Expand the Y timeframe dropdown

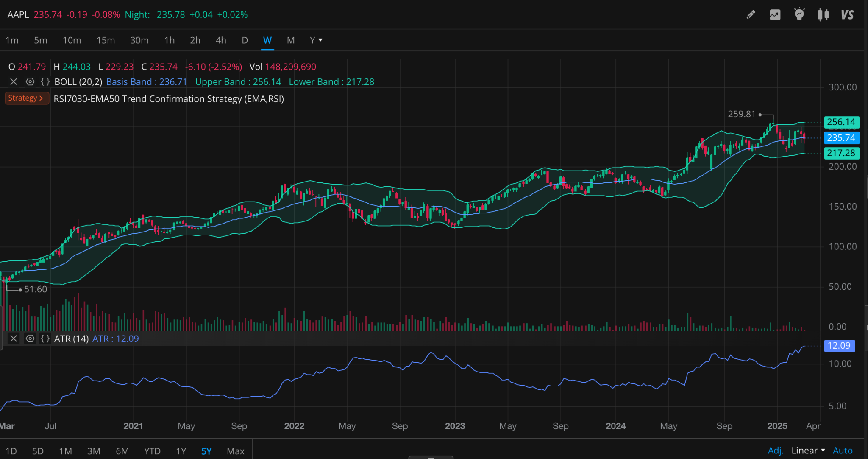[316, 40]
